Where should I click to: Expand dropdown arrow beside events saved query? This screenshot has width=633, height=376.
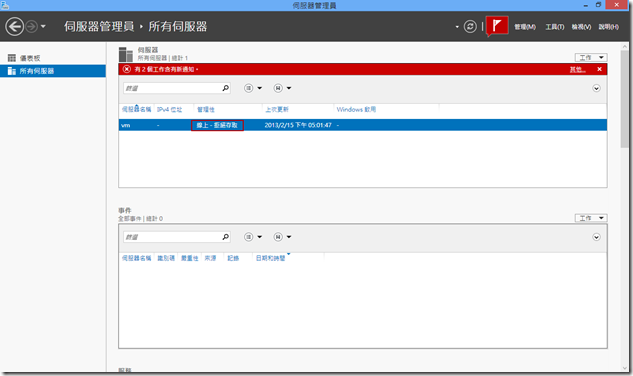tap(289, 237)
